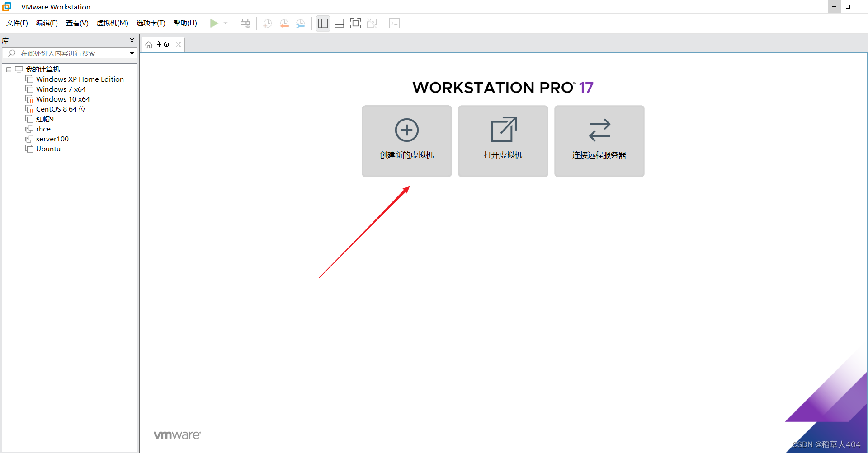Viewport: 868px width, 453px height.
Task: Select the Windows 7 x64 VM
Action: point(61,89)
